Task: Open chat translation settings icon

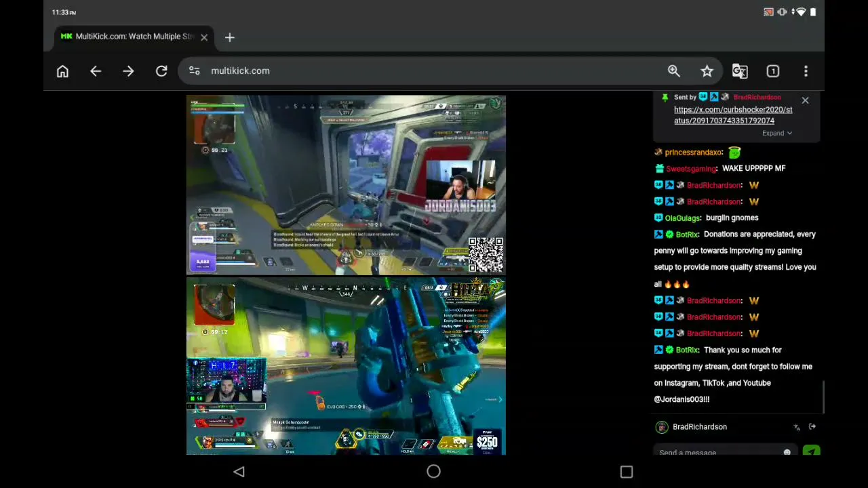Action: (x=797, y=427)
